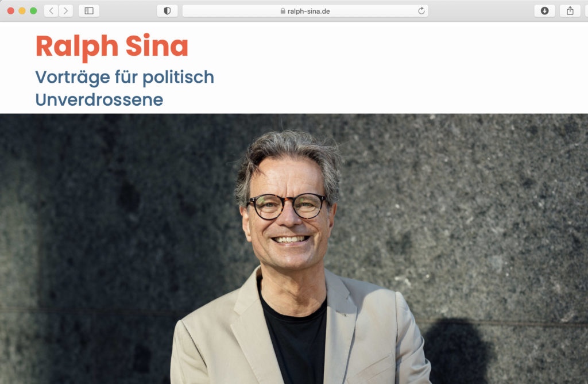Minimize the window using the yellow button
588x384 pixels.
22,11
